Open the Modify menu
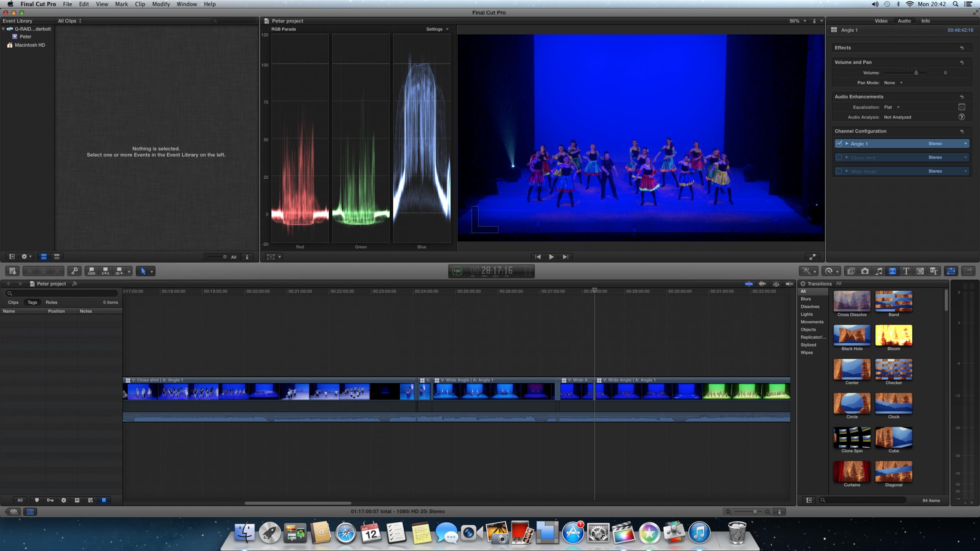Image resolution: width=980 pixels, height=551 pixels. pos(161,4)
